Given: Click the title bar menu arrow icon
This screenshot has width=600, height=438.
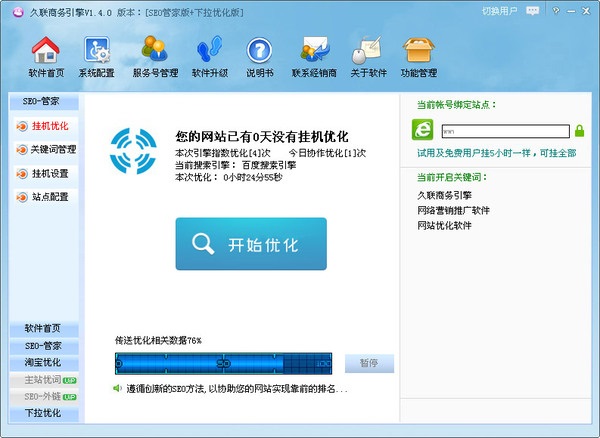Looking at the screenshot, I should [x=556, y=11].
